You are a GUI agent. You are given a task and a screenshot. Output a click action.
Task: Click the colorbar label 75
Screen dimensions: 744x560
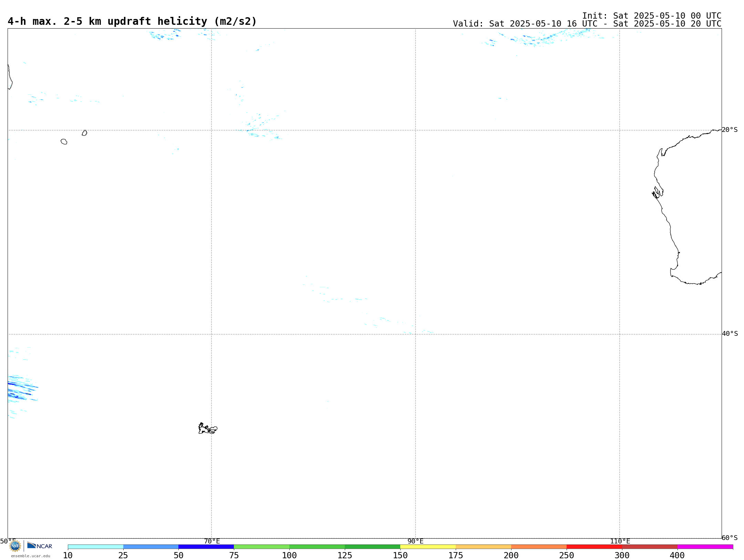(x=234, y=556)
